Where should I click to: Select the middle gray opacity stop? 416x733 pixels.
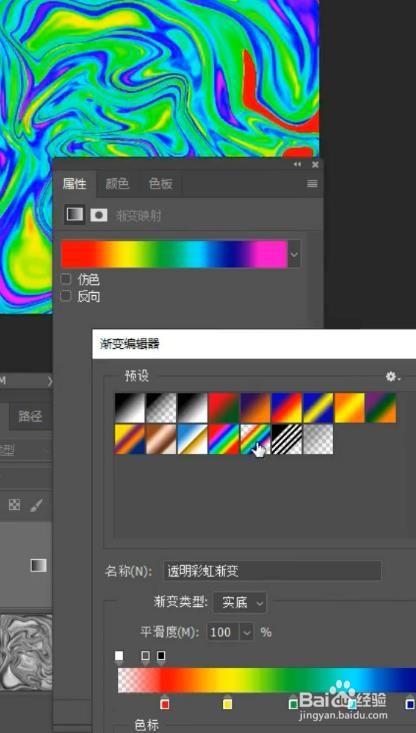[x=145, y=657]
